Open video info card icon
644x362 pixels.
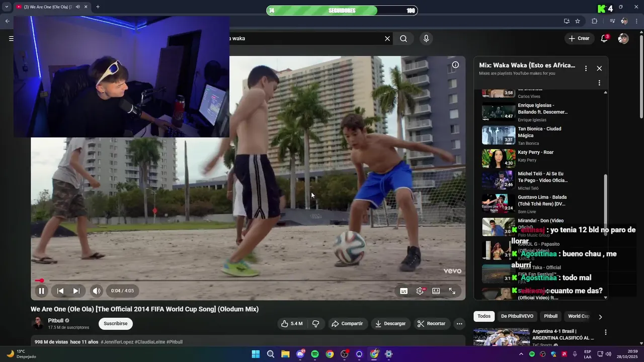click(455, 65)
